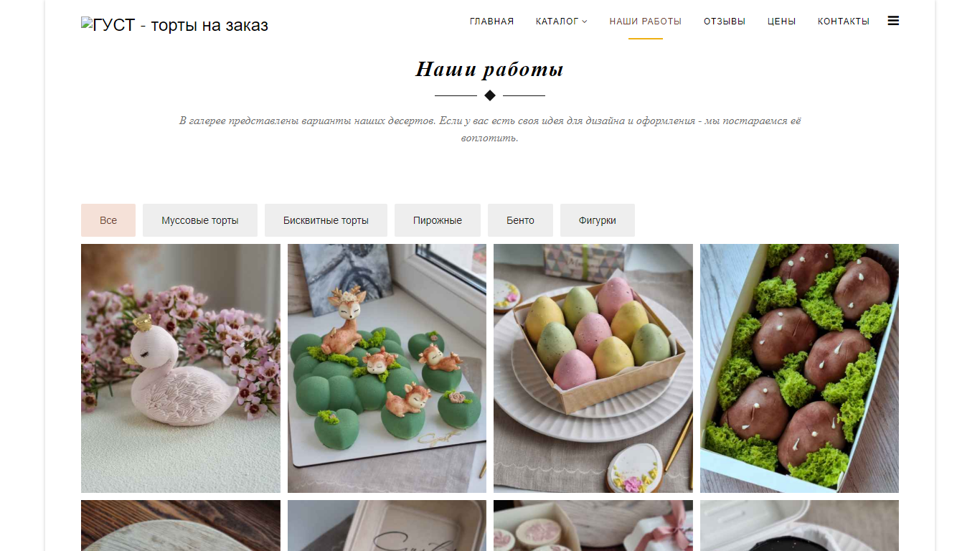Open the hamburger menu icon
The height and width of the screenshot is (551, 980).
[893, 21]
